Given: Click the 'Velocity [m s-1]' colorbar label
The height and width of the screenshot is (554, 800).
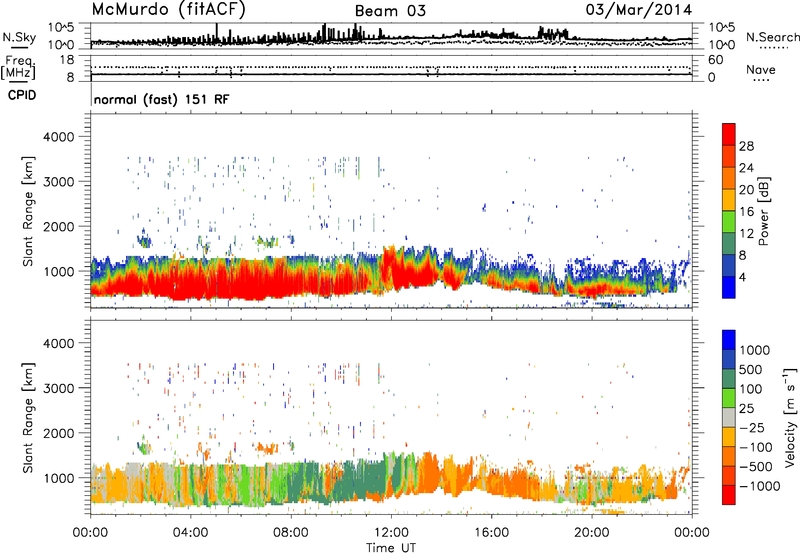Looking at the screenshot, I should (x=790, y=417).
